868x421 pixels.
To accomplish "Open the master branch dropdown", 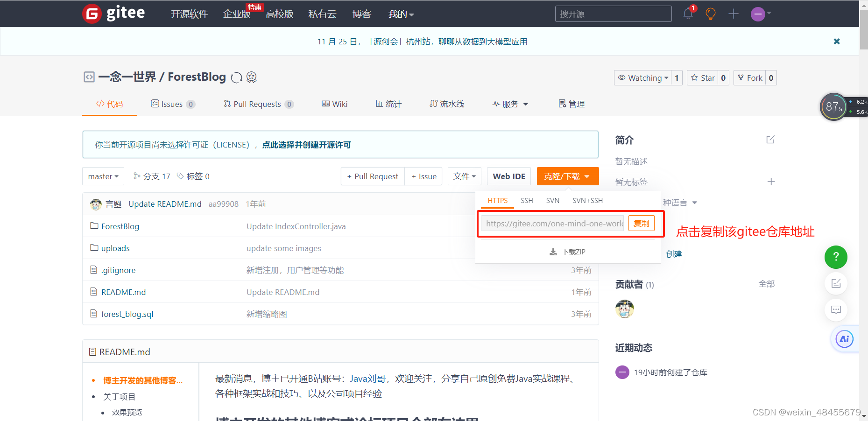I will pos(103,176).
